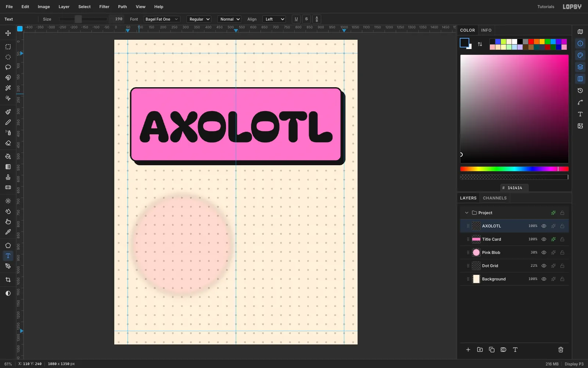Click the 61% zoom level indicator
588x368 pixels.
(8, 364)
